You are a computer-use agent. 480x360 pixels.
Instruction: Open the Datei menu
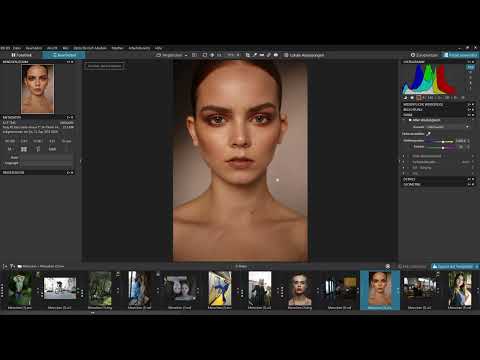tap(17, 48)
